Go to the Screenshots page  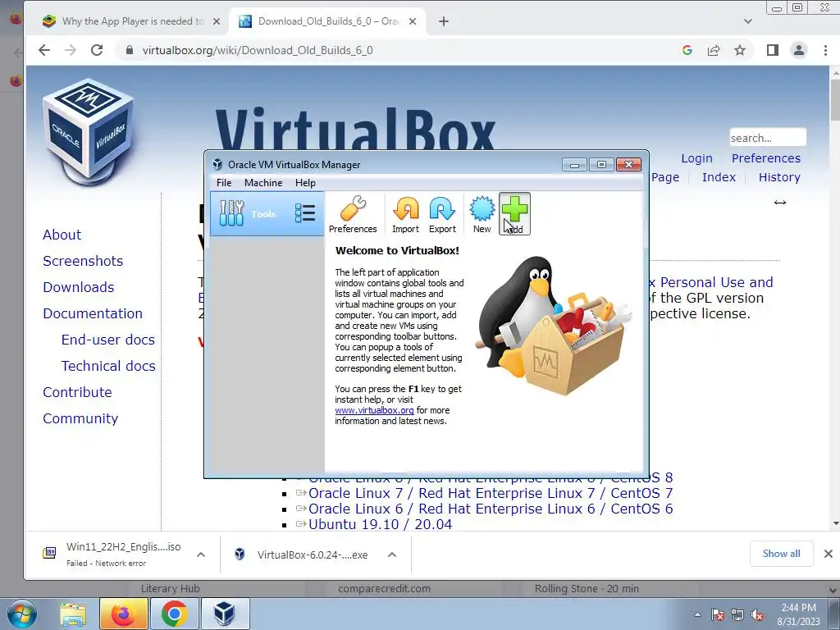tap(83, 261)
